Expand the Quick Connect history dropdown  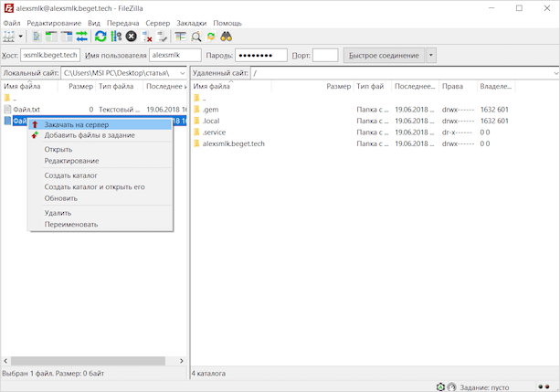click(x=431, y=56)
